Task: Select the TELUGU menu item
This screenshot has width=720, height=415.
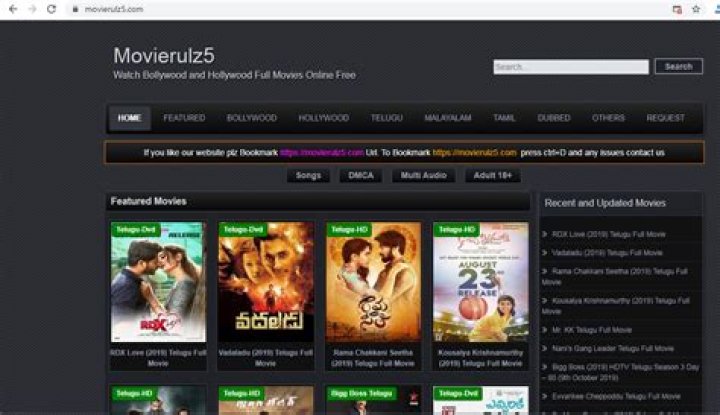Action: pyautogui.click(x=386, y=118)
